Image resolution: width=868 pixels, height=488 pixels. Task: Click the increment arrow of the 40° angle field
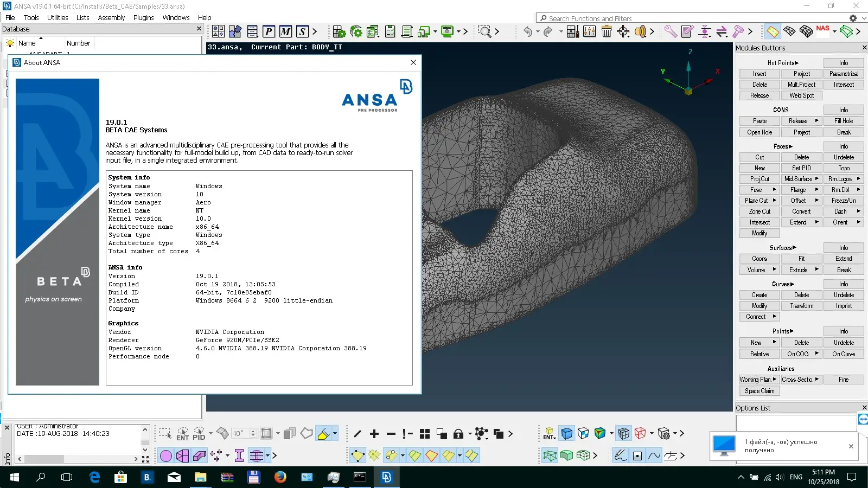[253, 431]
